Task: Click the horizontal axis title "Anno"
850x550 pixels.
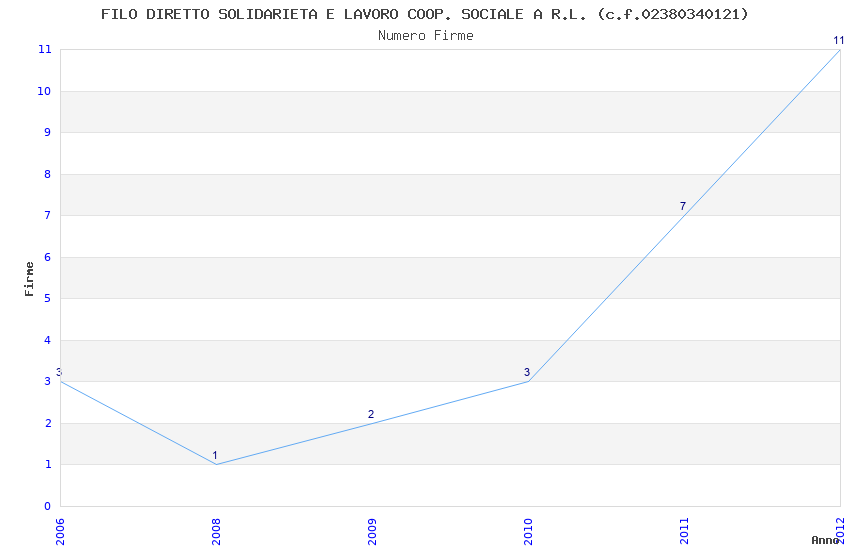Action: click(x=824, y=540)
